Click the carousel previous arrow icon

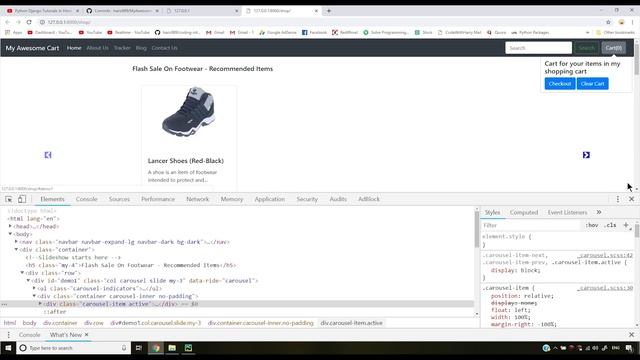click(x=48, y=155)
